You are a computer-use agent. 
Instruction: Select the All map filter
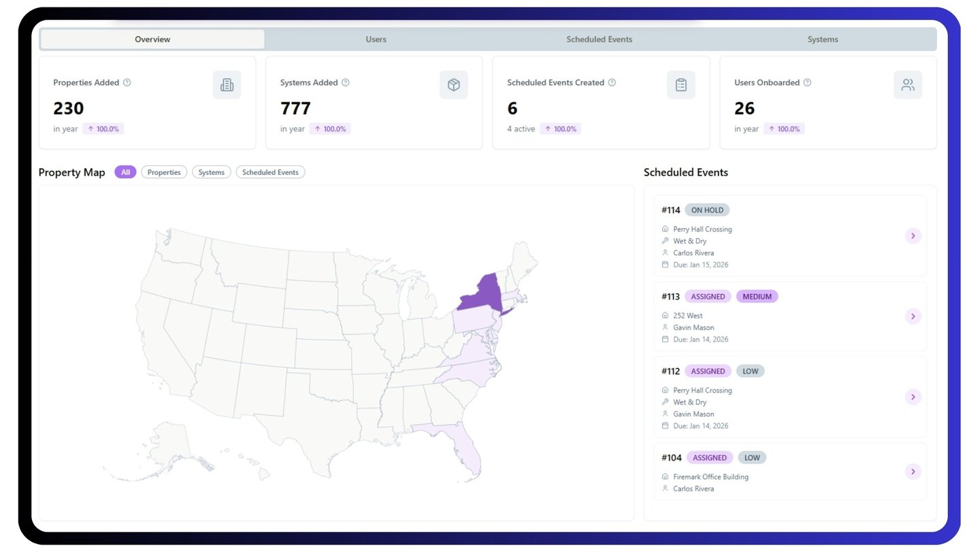point(125,172)
